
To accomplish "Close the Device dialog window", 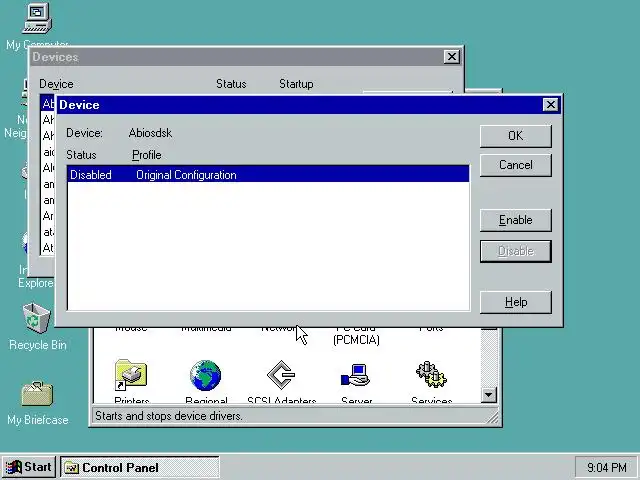I will click(551, 105).
